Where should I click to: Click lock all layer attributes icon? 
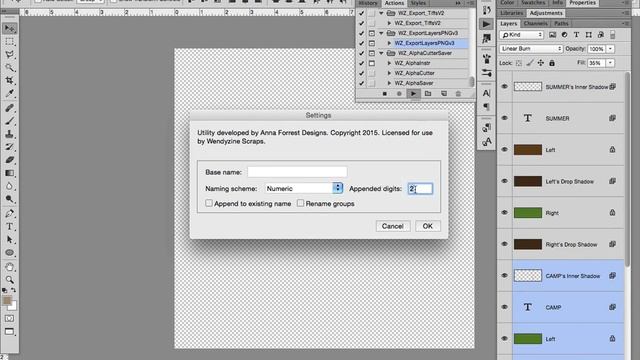[552, 63]
